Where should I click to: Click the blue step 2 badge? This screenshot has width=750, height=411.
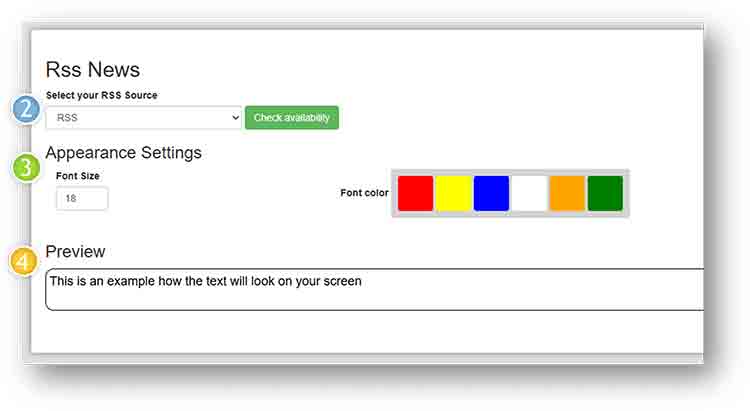(26, 108)
